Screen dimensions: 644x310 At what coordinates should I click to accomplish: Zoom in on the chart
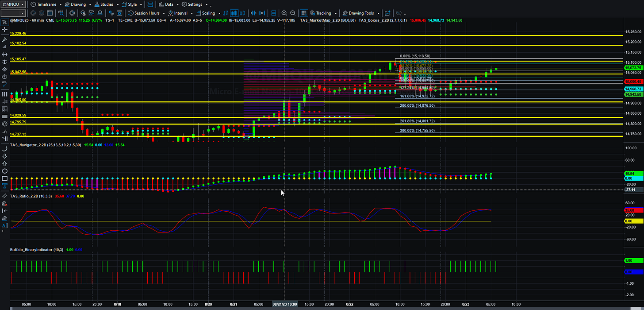(284, 13)
